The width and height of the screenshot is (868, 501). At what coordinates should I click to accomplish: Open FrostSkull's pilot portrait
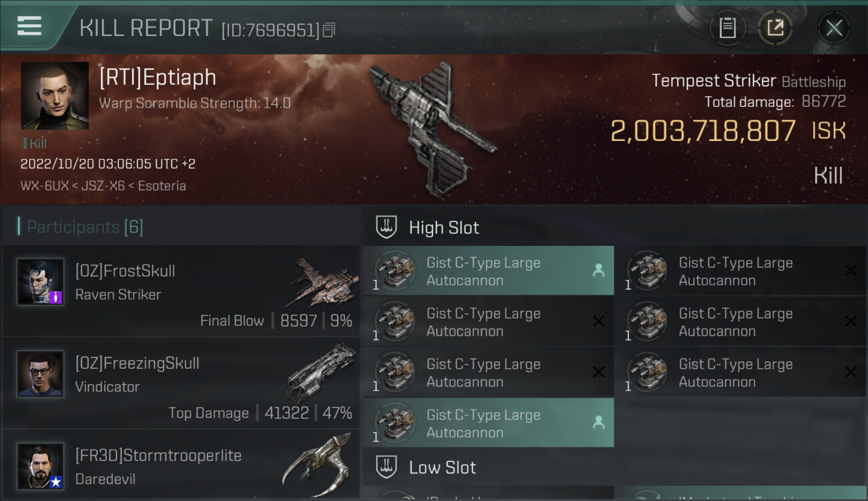coord(40,282)
